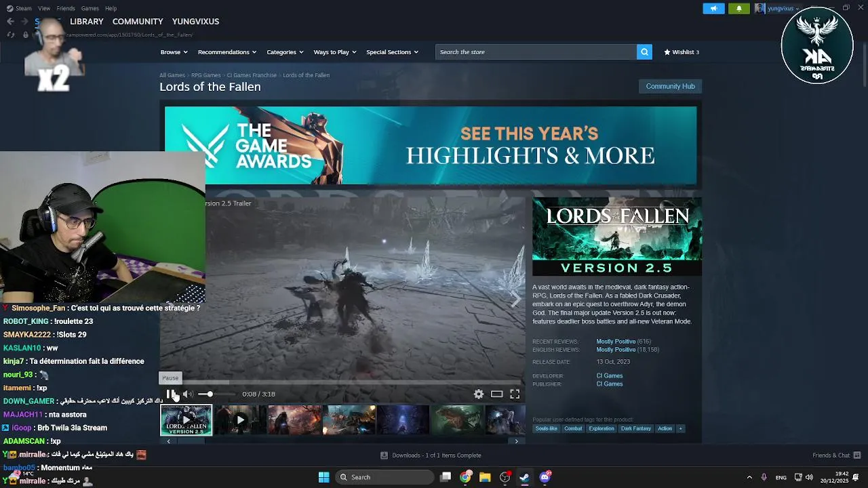
Task: Open the Help menu
Action: pyautogui.click(x=111, y=8)
